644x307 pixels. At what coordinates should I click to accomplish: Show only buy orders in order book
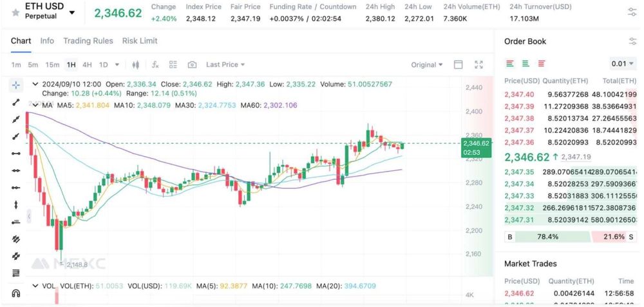526,63
